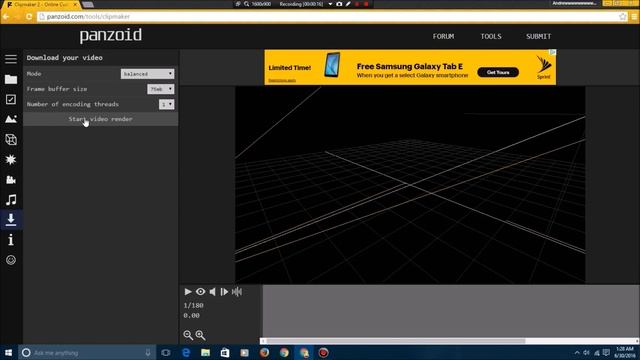Viewport: 640px width, 360px height.
Task: Step forward one frame in player
Action: tap(224, 291)
